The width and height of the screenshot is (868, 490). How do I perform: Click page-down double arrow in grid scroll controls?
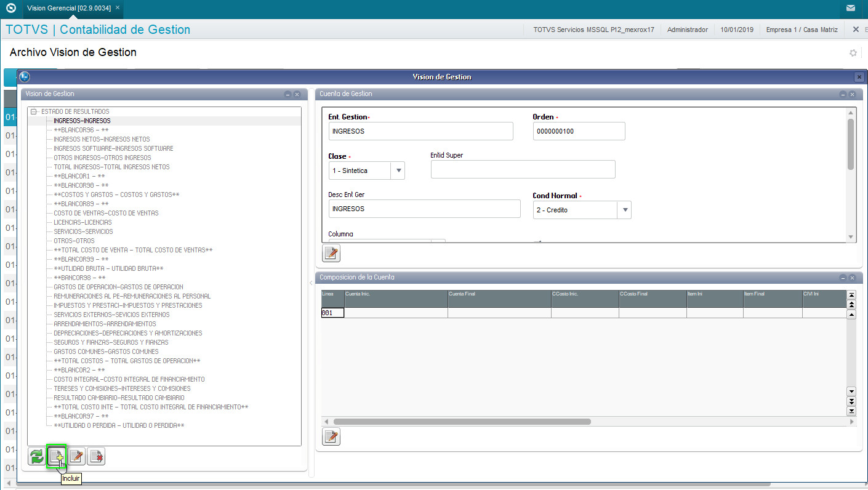(852, 401)
